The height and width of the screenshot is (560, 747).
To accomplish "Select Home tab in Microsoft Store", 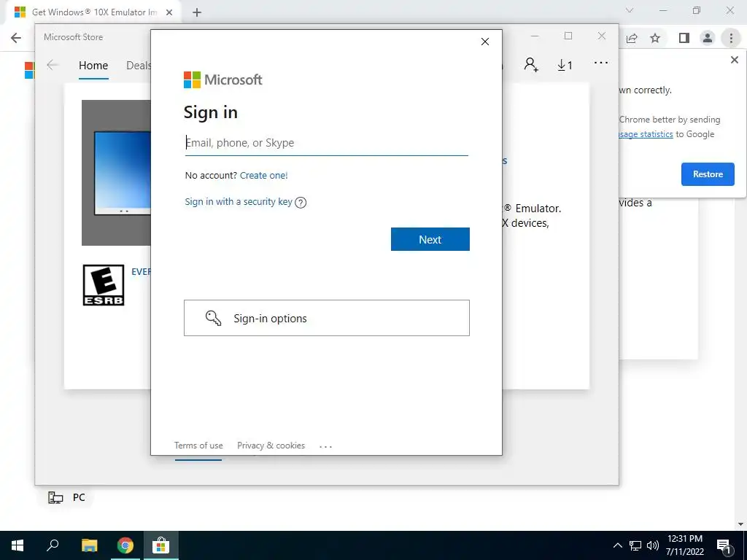I will click(x=93, y=66).
